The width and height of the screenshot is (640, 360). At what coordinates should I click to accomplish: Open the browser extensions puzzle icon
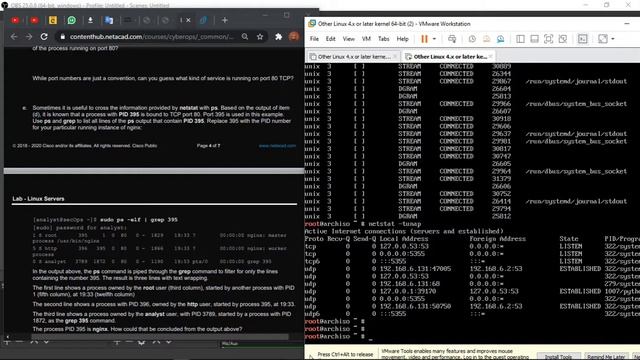278,37
